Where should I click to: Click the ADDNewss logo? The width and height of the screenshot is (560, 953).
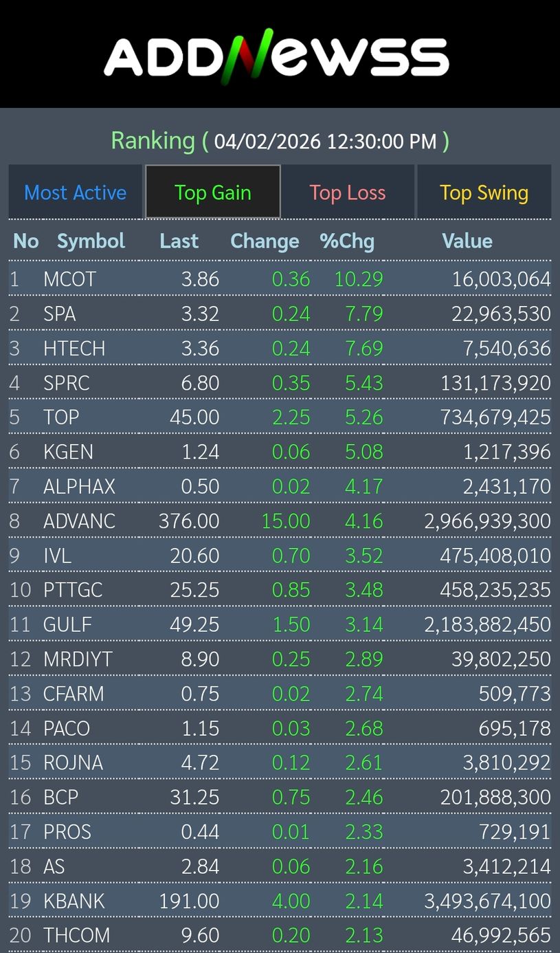[x=277, y=56]
